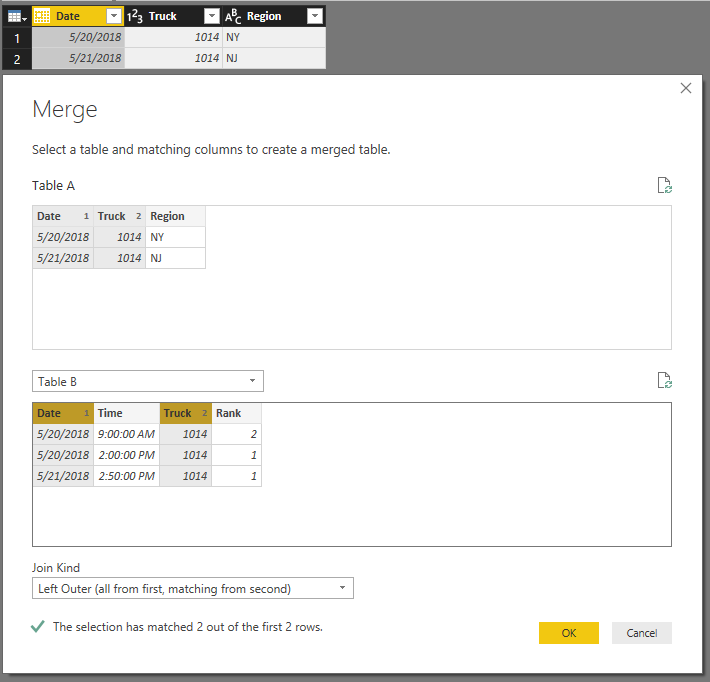The width and height of the screenshot is (710, 682).
Task: Click the 5/20/2018 cell in background query grid
Action: click(x=78, y=37)
